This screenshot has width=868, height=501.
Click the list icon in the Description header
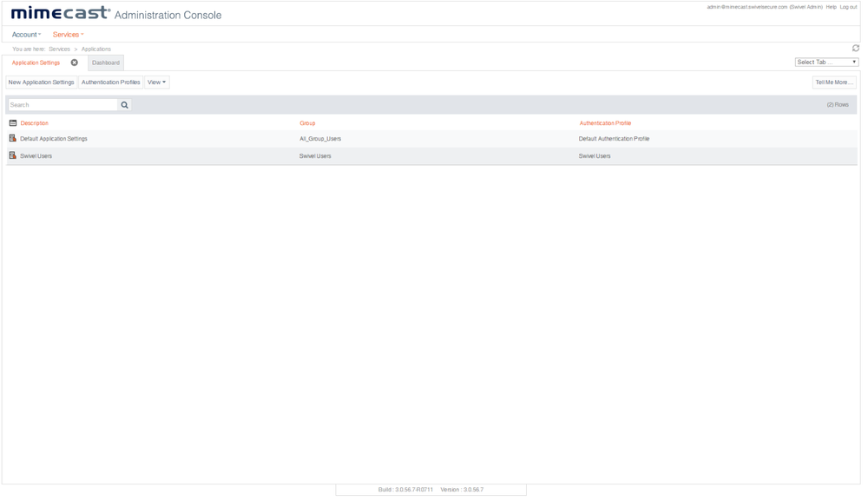[x=12, y=123]
